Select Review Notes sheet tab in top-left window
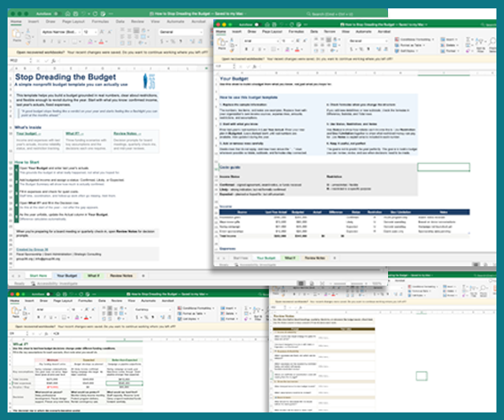 [121, 276]
